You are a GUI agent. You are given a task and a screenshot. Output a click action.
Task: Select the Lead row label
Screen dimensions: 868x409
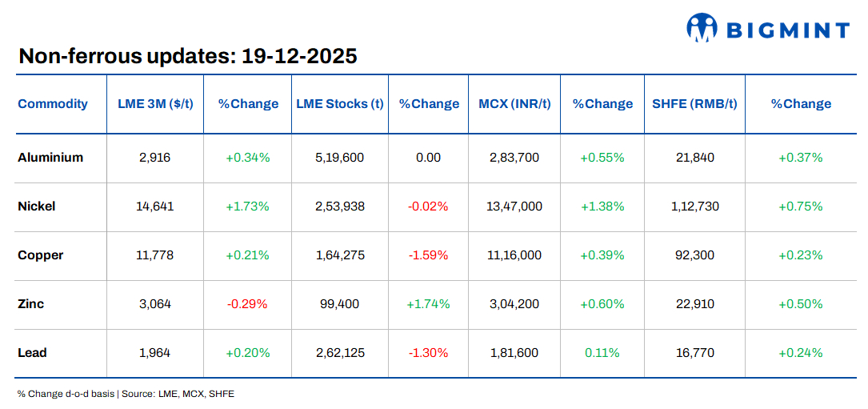33,353
